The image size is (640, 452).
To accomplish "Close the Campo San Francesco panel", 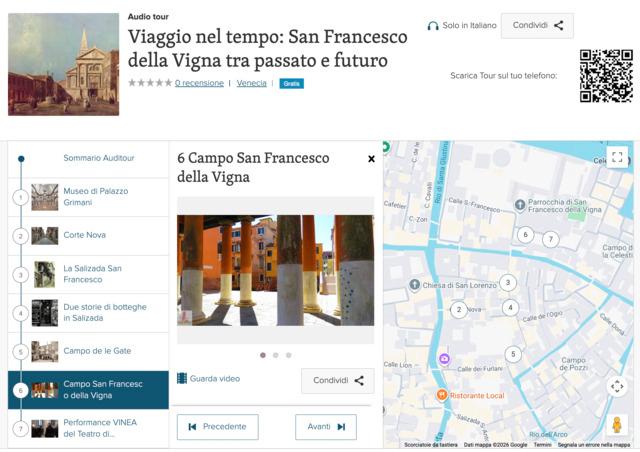I will click(x=371, y=158).
